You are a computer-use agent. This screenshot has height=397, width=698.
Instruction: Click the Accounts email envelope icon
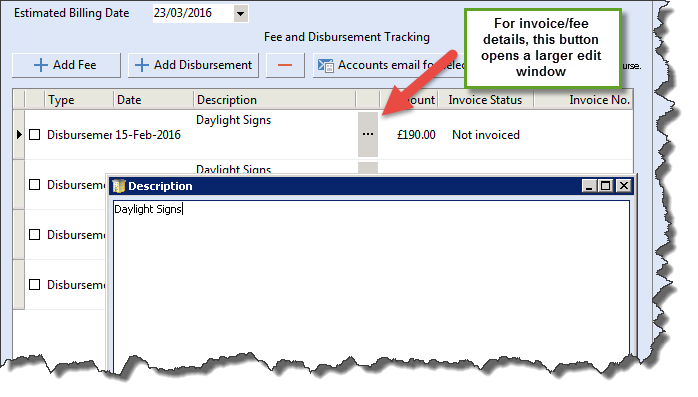[x=325, y=65]
